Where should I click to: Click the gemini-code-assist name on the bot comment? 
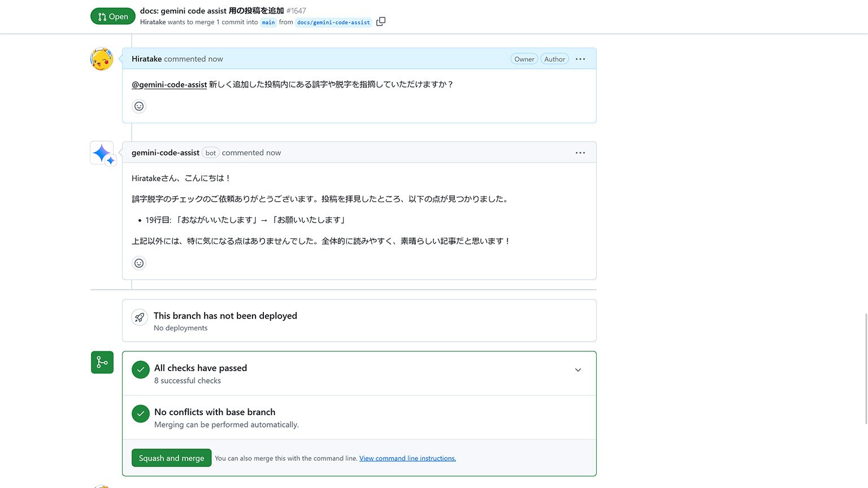pyautogui.click(x=166, y=152)
